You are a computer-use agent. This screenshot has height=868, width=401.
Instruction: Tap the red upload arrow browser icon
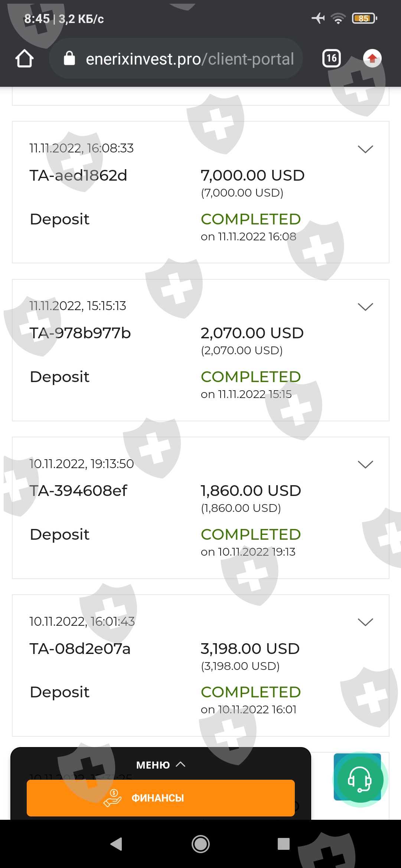click(372, 58)
